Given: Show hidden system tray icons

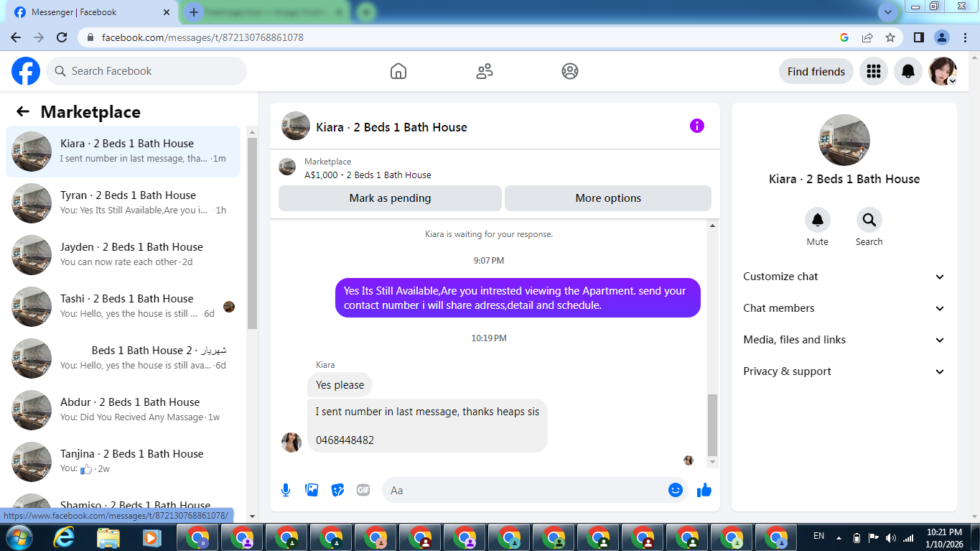Looking at the screenshot, I should [x=839, y=537].
